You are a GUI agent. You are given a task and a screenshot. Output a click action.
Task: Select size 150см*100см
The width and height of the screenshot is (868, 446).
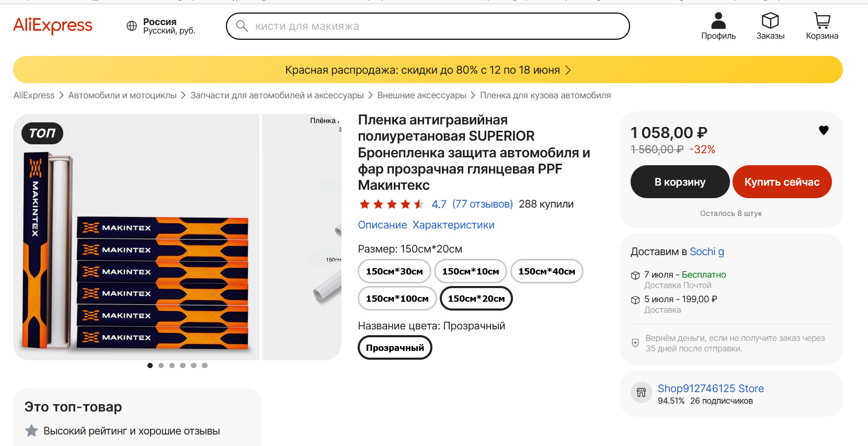click(397, 299)
